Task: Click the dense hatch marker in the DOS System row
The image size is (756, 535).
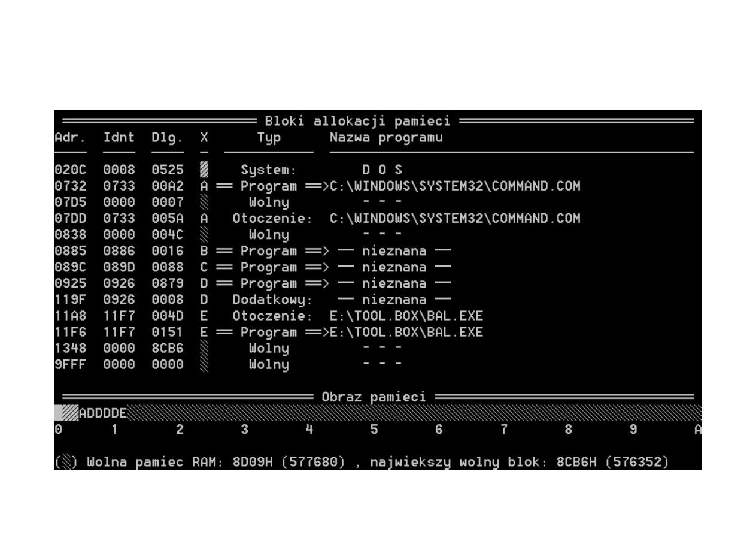Action: (204, 170)
